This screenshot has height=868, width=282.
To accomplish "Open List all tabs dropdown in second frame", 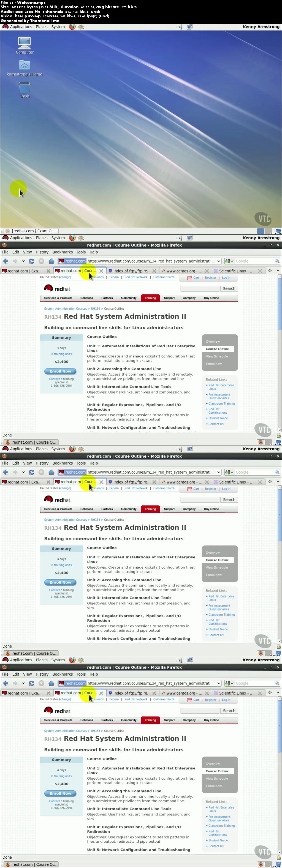I will (278, 271).
